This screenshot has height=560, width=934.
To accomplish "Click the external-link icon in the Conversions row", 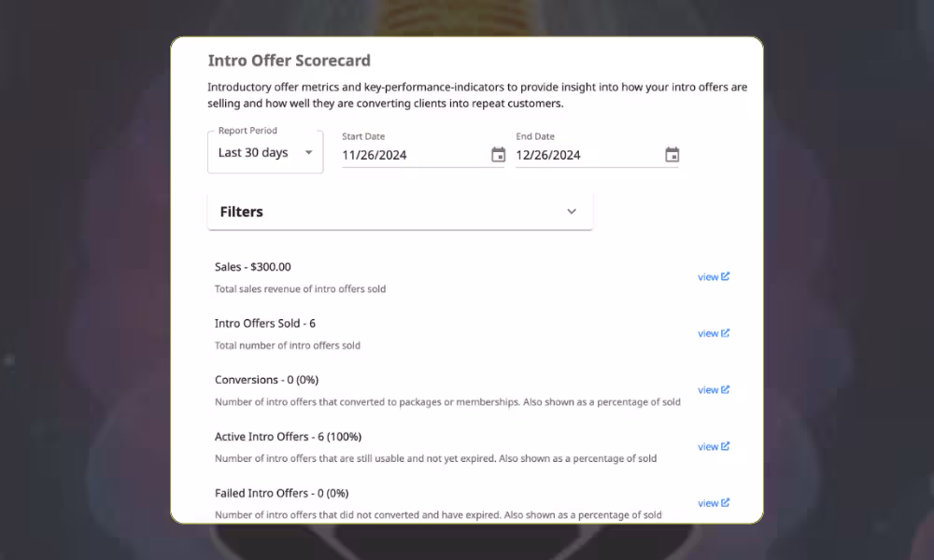I will click(x=726, y=390).
